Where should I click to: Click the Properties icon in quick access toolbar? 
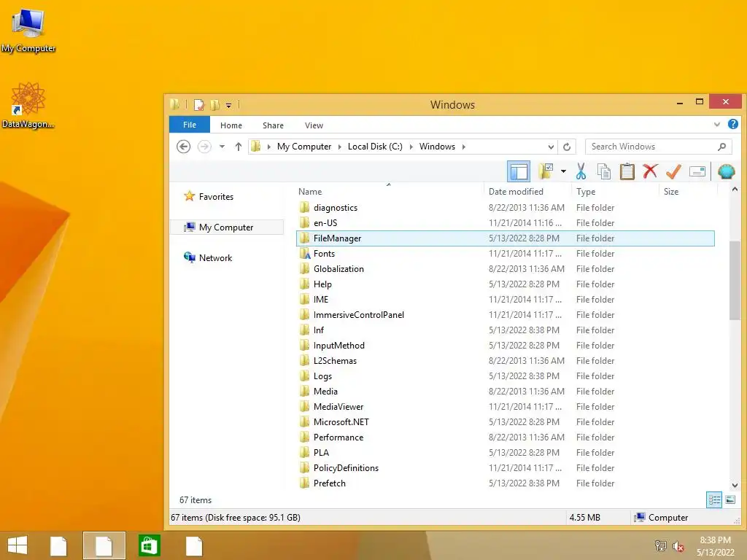[x=199, y=105]
